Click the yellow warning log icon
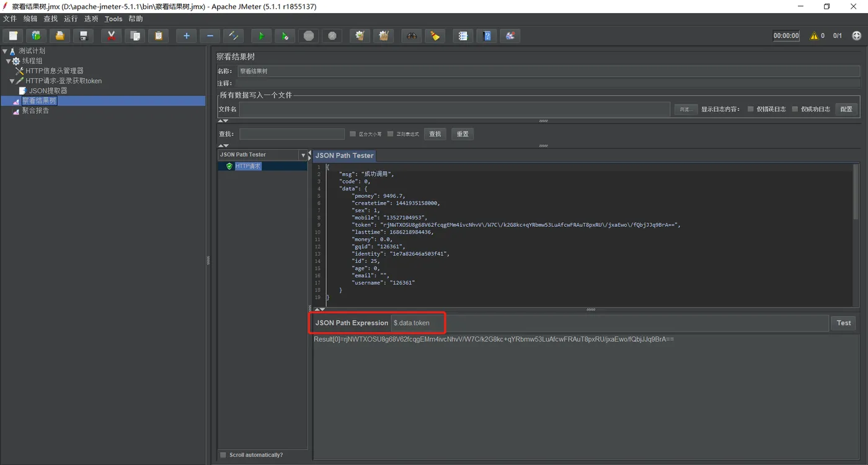 pos(814,36)
